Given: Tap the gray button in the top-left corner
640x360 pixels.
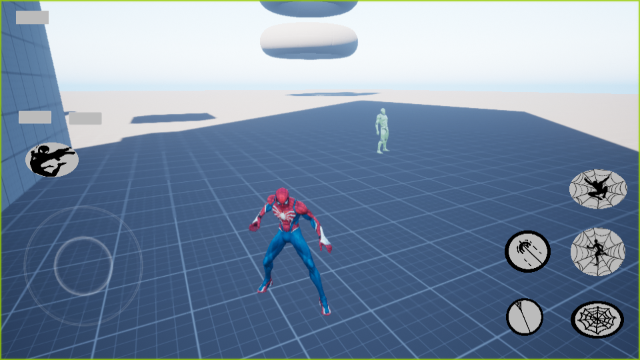Looking at the screenshot, I should coord(33,18).
